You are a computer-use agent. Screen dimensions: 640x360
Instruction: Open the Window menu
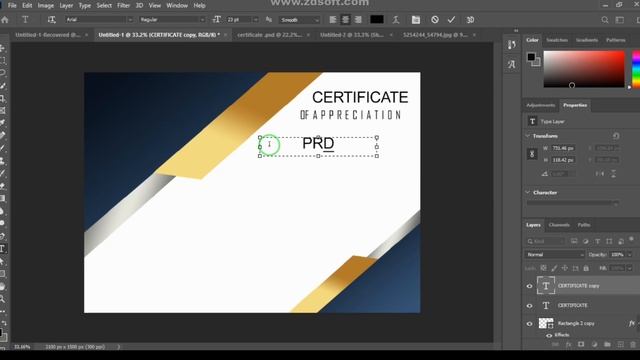177,5
